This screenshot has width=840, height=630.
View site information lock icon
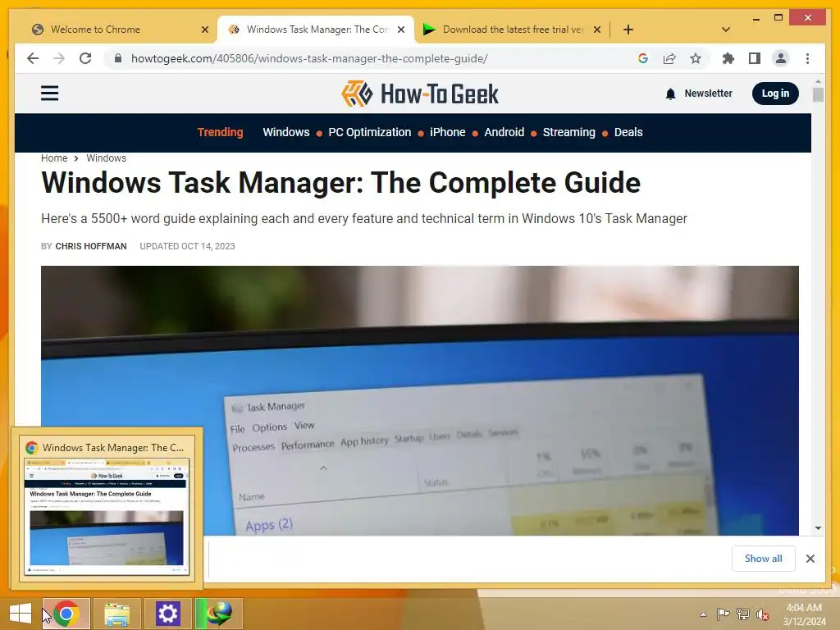[x=118, y=58]
